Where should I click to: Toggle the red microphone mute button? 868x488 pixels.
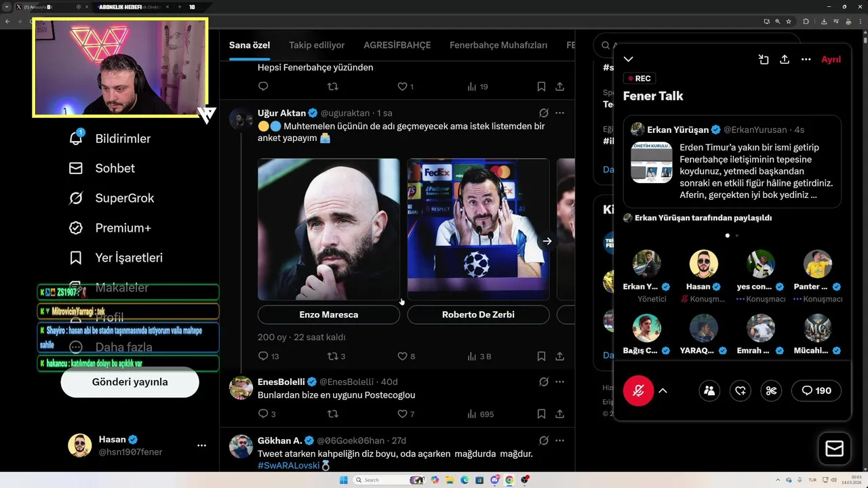click(638, 390)
